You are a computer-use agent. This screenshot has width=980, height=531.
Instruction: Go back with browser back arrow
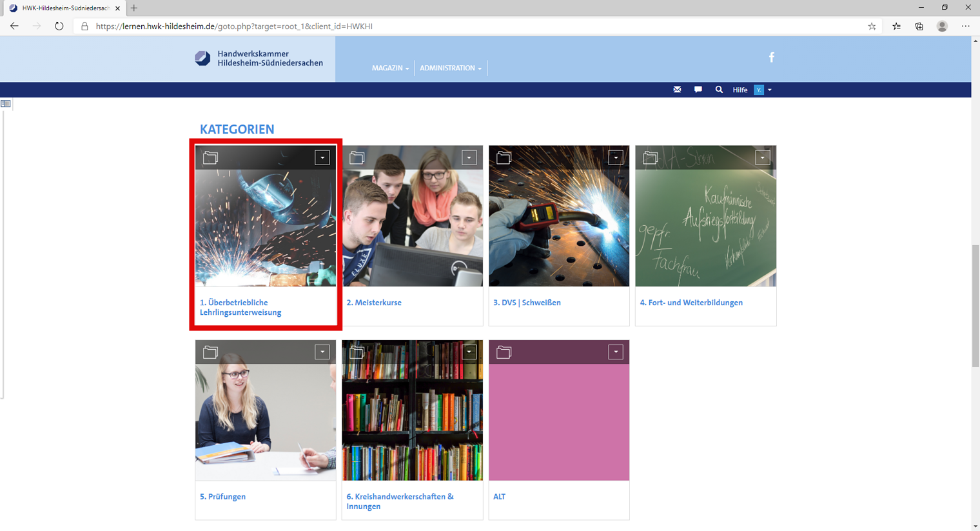click(14, 26)
